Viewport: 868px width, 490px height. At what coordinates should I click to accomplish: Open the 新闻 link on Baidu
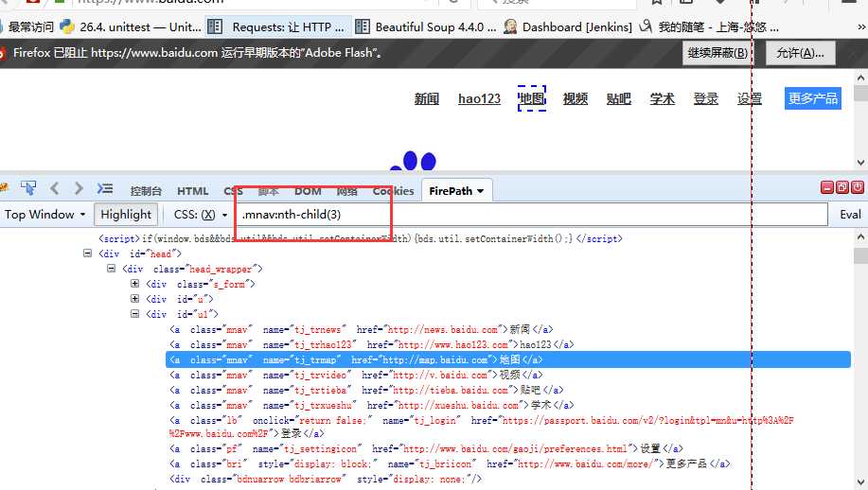click(427, 98)
